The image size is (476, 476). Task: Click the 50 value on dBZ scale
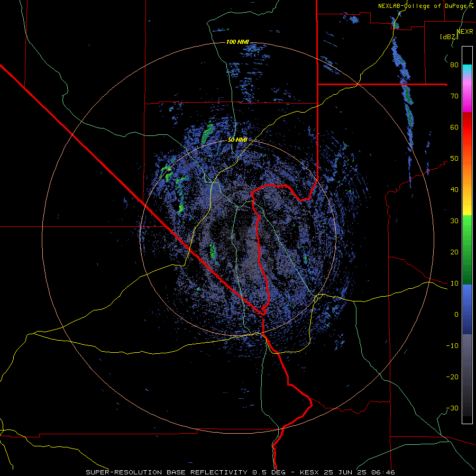(454, 159)
